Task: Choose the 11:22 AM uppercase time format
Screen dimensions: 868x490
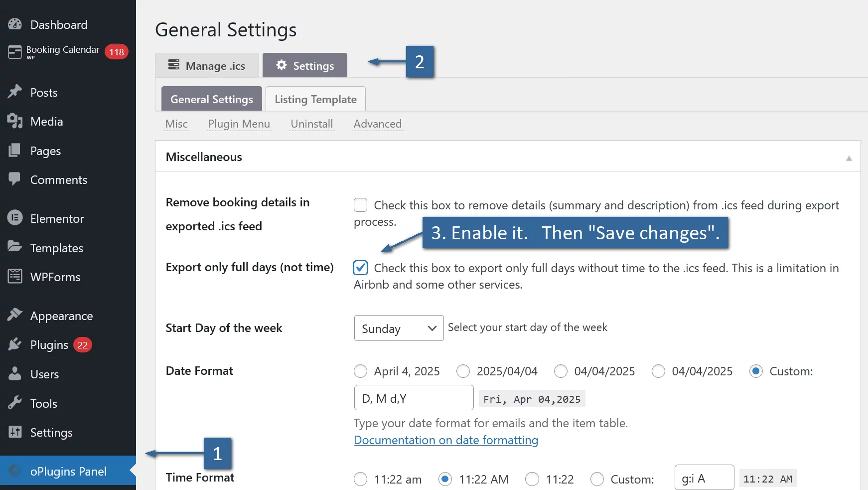Action: [x=445, y=479]
